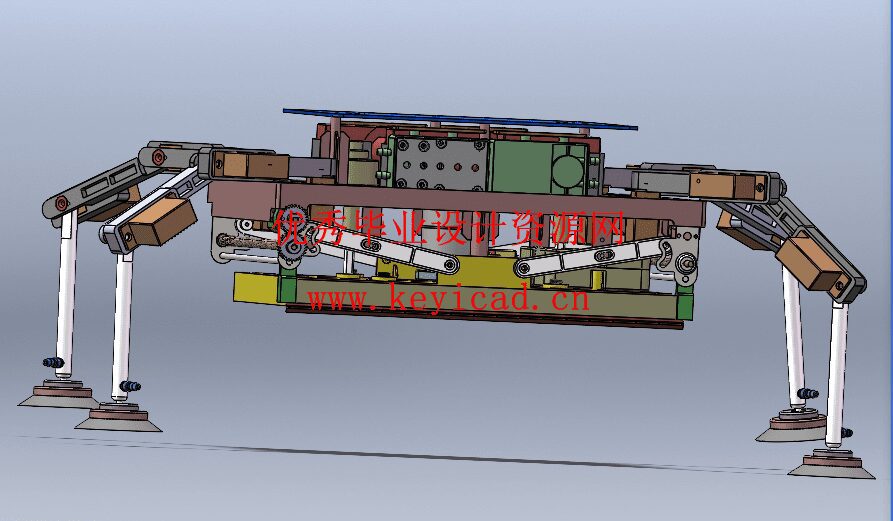This screenshot has width=893, height=521.
Task: Pick the far-left white leg cylinder
Action: click(66, 292)
